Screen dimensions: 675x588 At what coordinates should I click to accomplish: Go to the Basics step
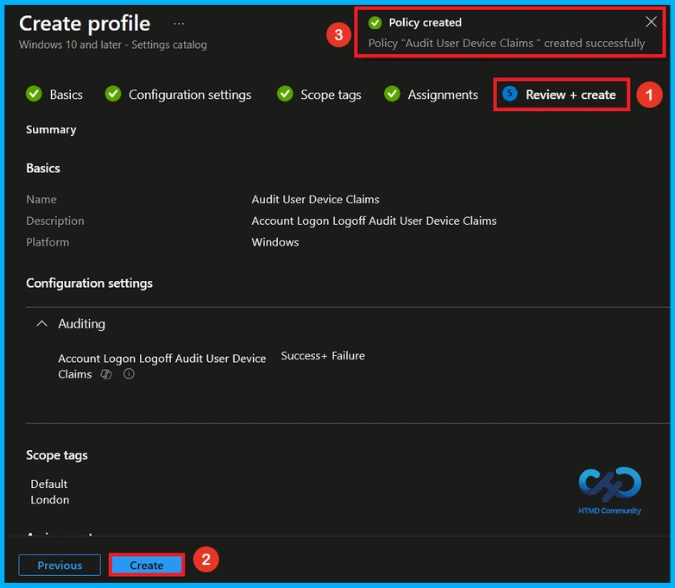coord(55,94)
